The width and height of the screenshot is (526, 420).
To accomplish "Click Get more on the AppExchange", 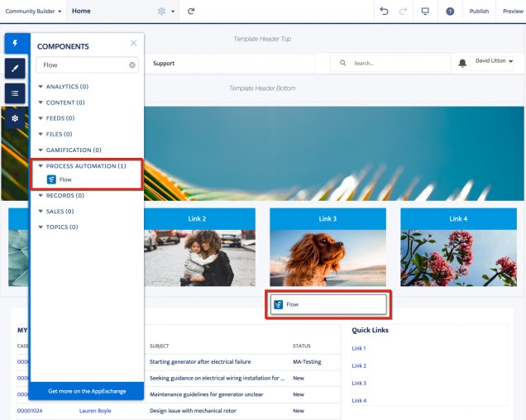I will [87, 390].
